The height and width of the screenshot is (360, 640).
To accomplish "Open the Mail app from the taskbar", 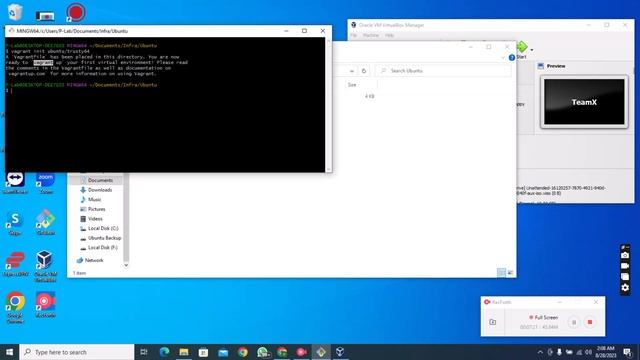I will click(223, 352).
